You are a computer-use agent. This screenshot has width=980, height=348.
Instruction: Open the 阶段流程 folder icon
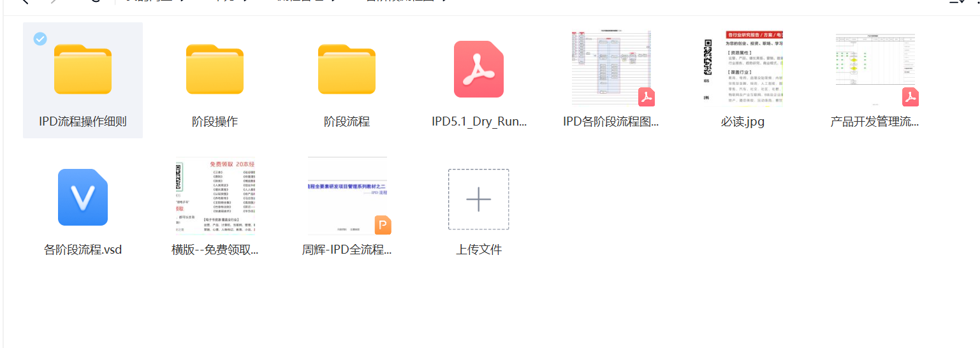[x=347, y=69]
